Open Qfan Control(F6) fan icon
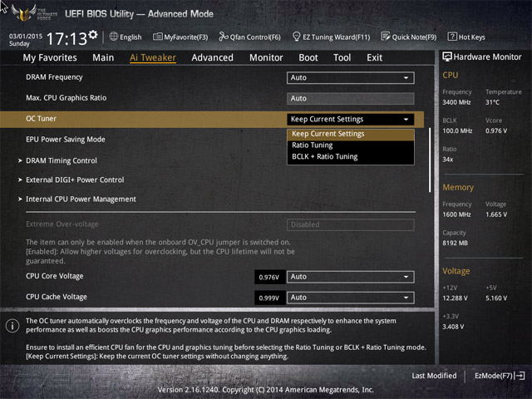Viewport: 532px width, 399px height. (223, 37)
